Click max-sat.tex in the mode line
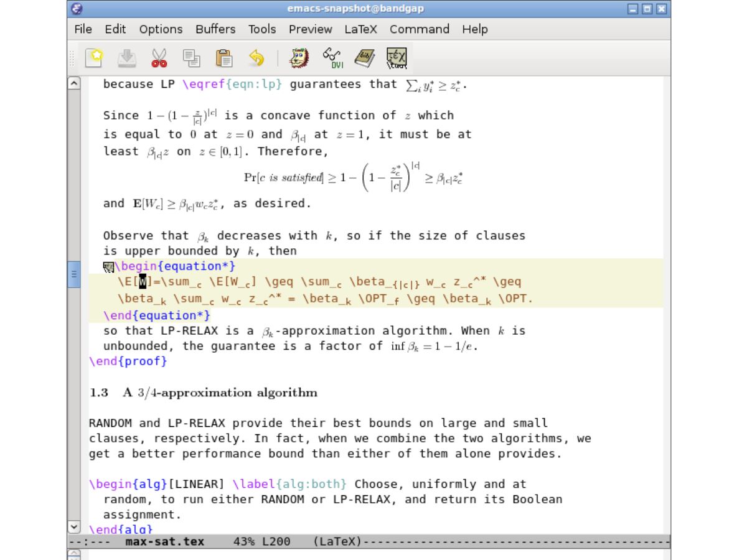Screen dimensions: 747x560 [x=165, y=541]
